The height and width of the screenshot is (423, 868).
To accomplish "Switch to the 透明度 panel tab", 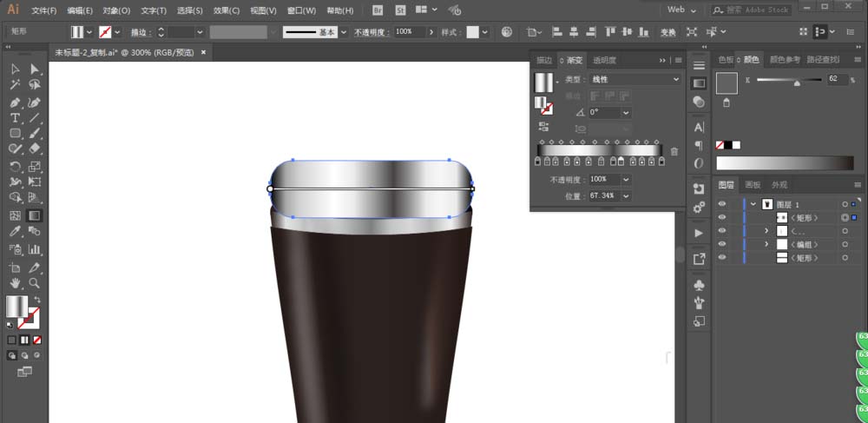I will [604, 61].
